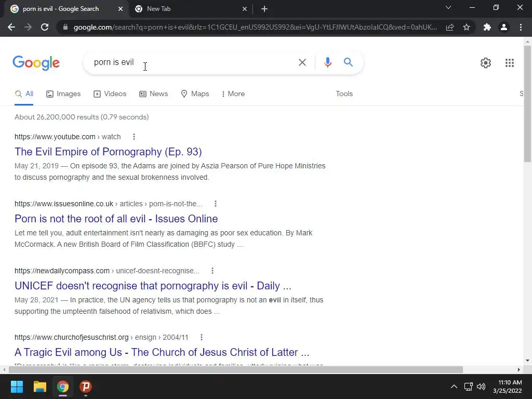Click the vertical page scrollbar thumb
532x399 pixels.
pos(527,105)
